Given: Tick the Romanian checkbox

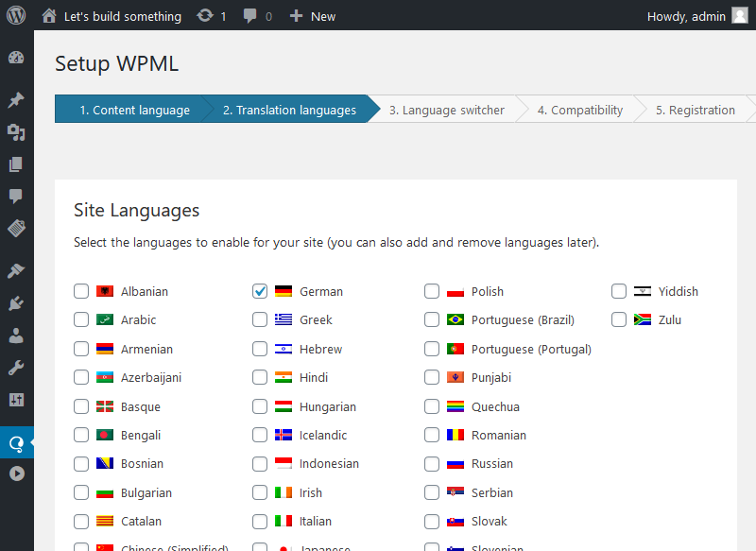Looking at the screenshot, I should pyautogui.click(x=432, y=435).
